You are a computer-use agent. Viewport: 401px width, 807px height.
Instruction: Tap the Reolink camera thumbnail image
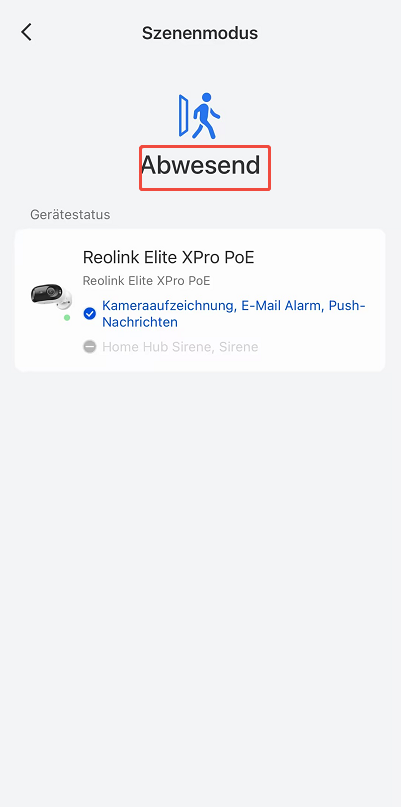click(x=50, y=296)
